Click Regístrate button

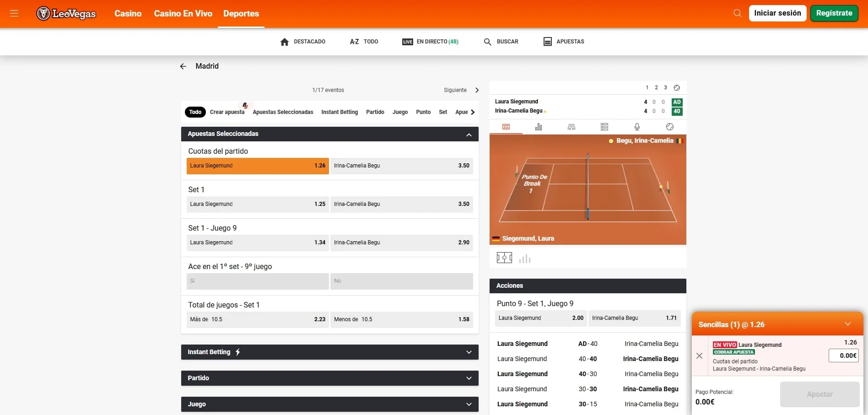(x=834, y=13)
